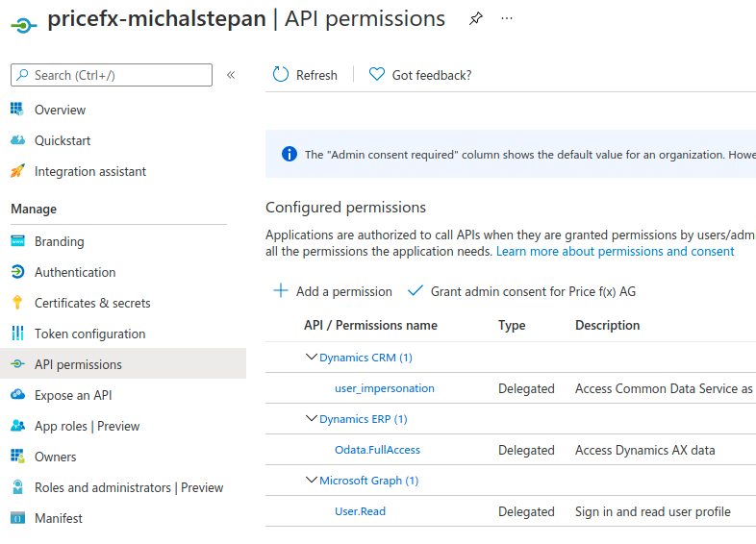The image size is (756, 544).
Task: Click the App roles people icon
Action: point(17,426)
